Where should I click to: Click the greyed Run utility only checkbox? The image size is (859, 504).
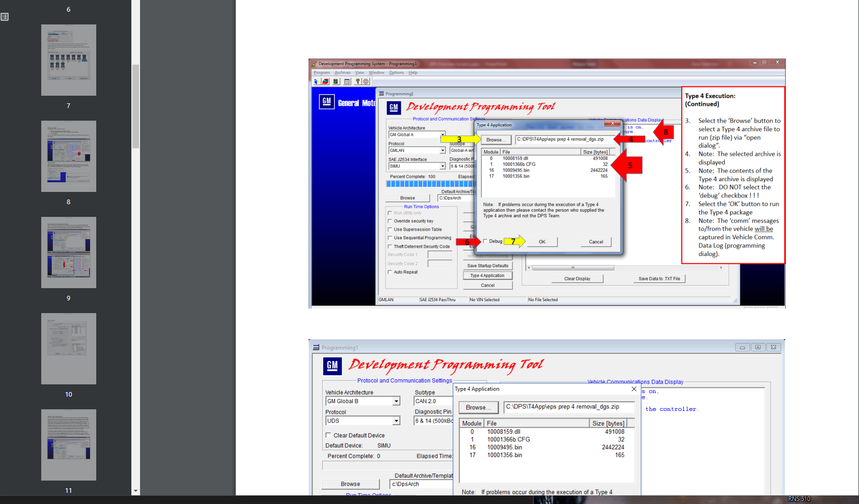pyautogui.click(x=390, y=213)
